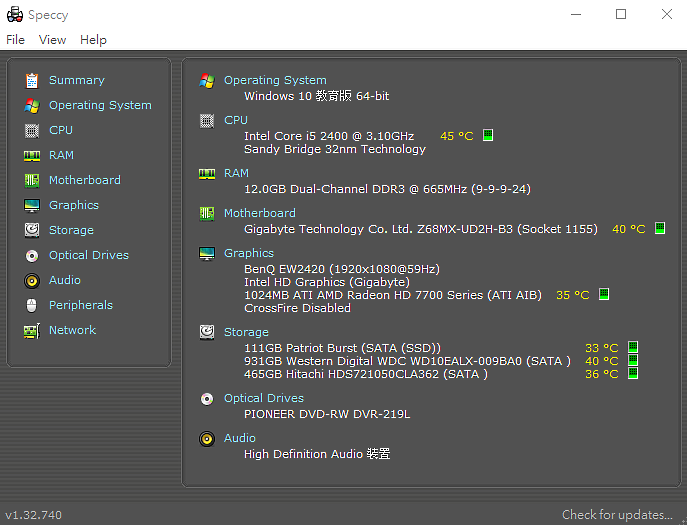
Task: Select Storage in the sidebar
Action: click(71, 230)
